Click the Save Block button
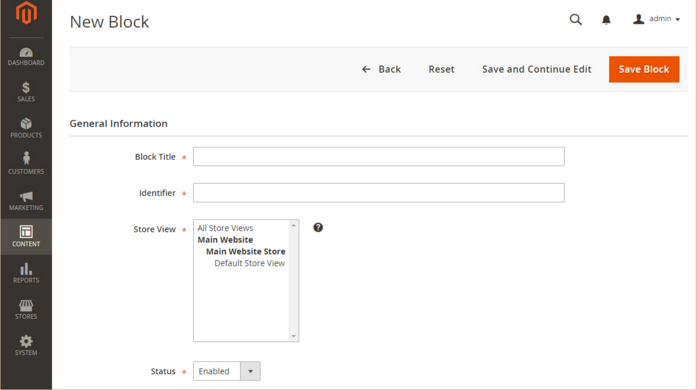The image size is (697, 390). coord(644,69)
